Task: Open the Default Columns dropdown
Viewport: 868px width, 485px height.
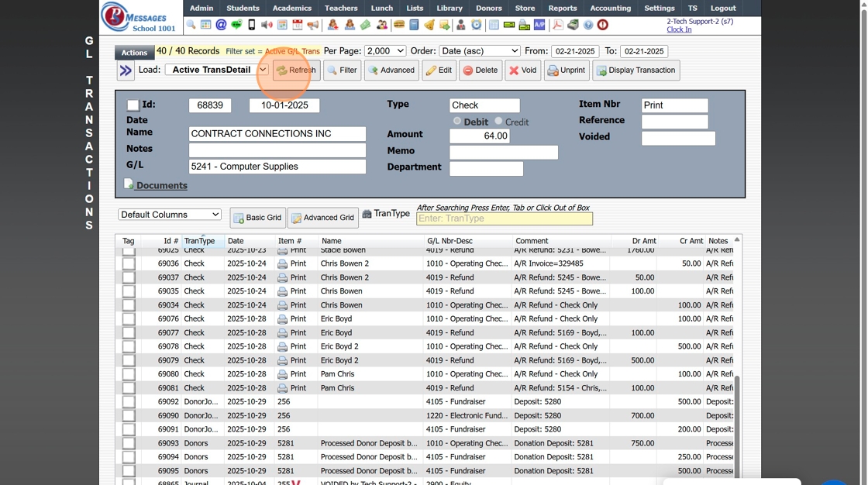Action: coord(170,215)
